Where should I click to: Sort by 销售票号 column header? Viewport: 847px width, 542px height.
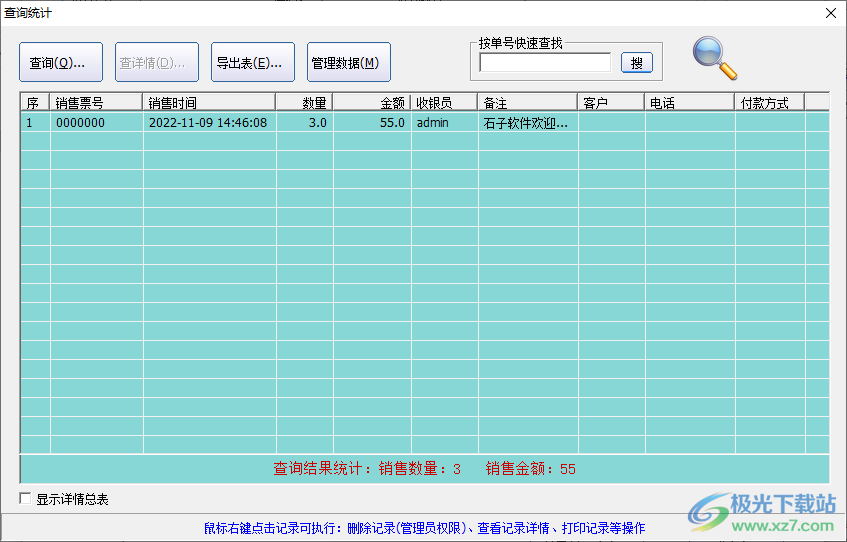96,103
